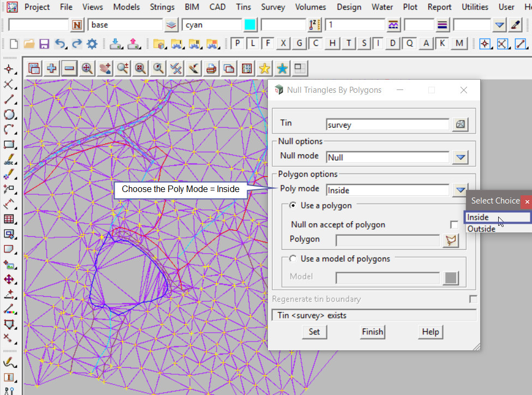Viewport: 532px width, 395px height.
Task: Click the cyan color swatch
Action: 250,25
